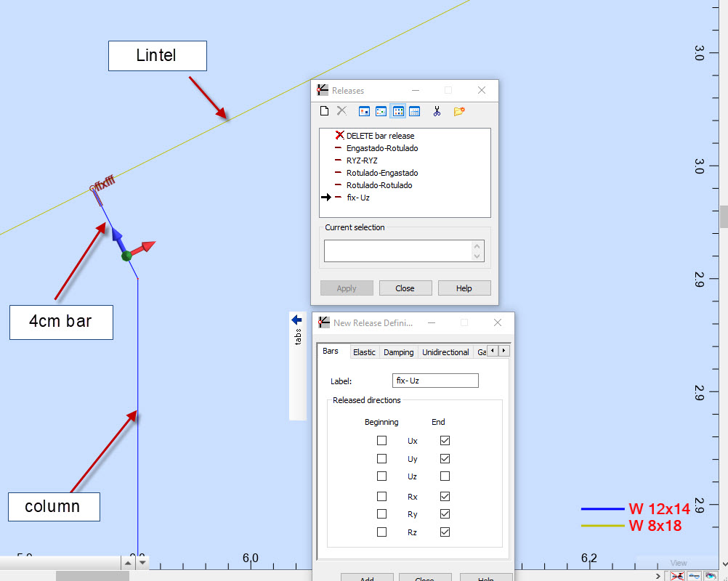Click the Label field containing fix- Uz
728x581 pixels.
tap(435, 381)
